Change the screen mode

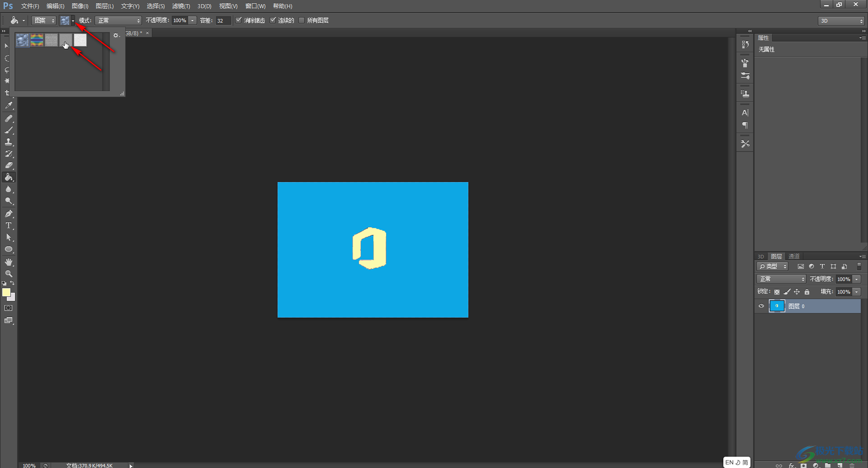point(9,320)
